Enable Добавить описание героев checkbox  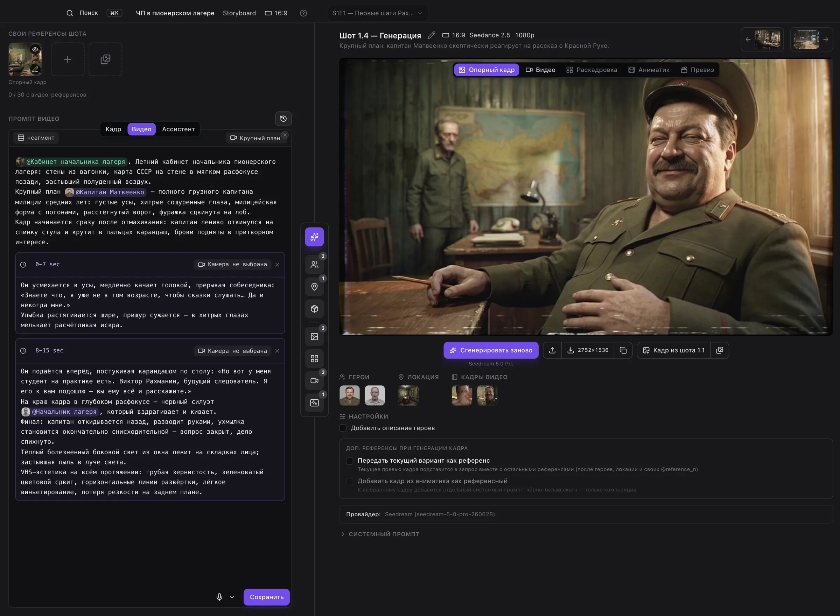[x=343, y=428]
